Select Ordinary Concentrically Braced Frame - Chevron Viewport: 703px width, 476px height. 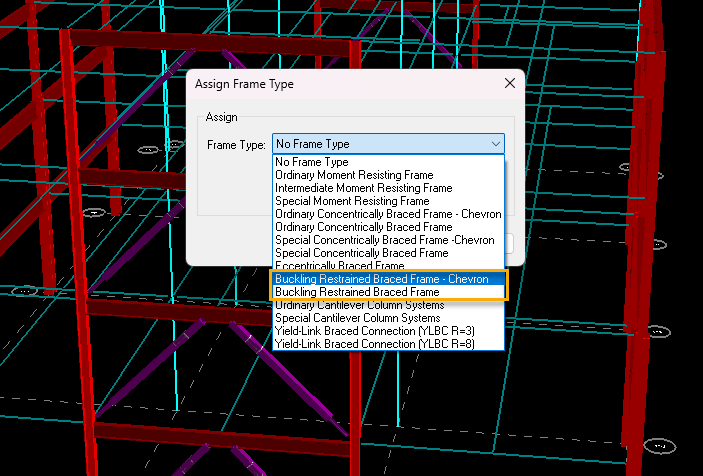tap(388, 214)
